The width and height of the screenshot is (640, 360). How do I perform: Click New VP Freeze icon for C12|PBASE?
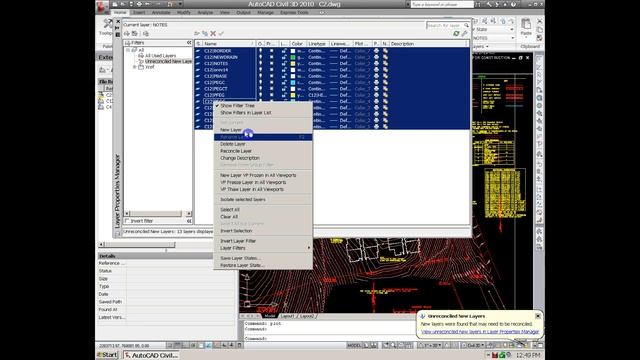click(x=385, y=76)
